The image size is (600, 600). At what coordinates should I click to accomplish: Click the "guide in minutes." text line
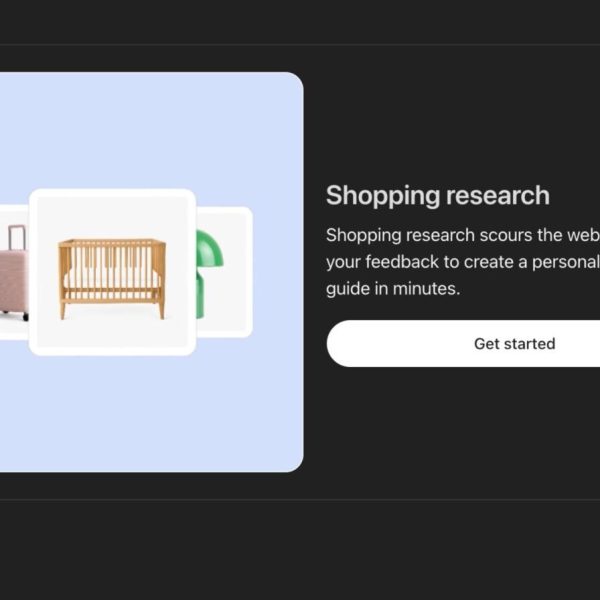(x=392, y=288)
